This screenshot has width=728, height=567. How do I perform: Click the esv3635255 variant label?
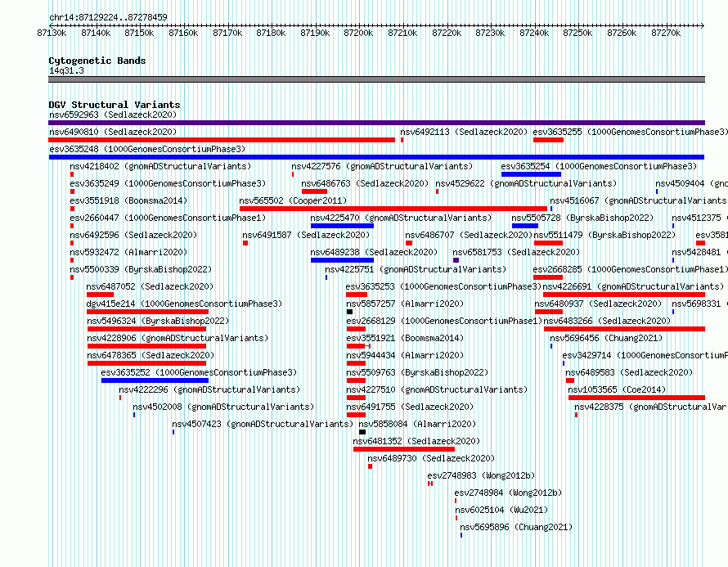pyautogui.click(x=630, y=132)
